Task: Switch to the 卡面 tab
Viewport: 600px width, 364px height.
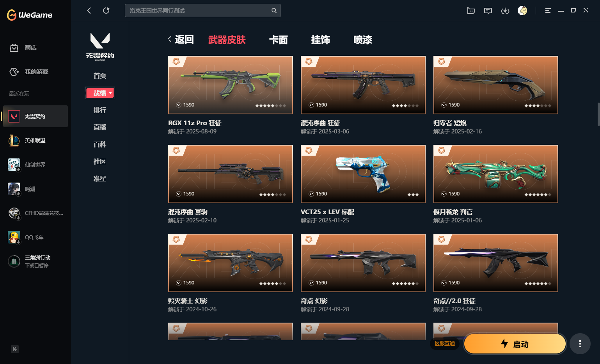Action: click(x=279, y=40)
